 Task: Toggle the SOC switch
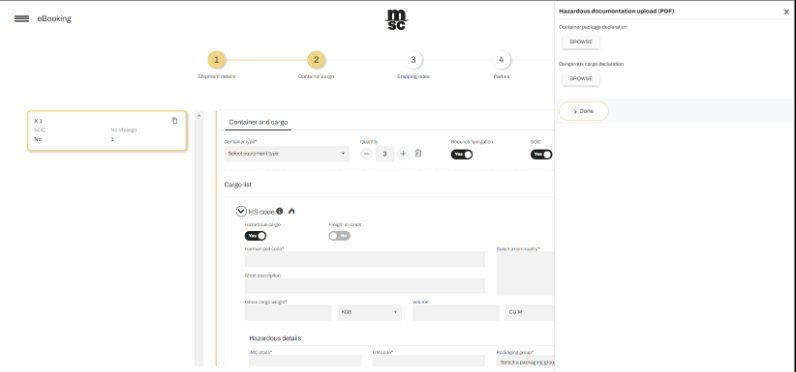[541, 154]
